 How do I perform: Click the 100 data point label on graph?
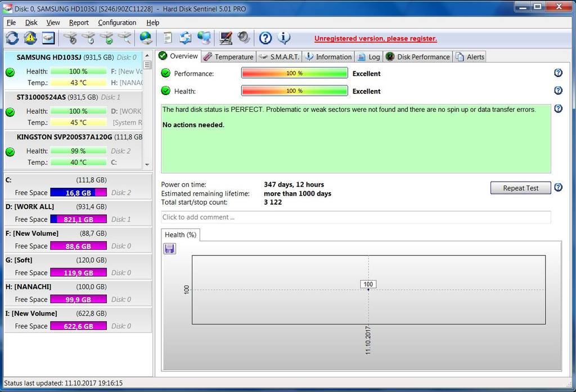(368, 284)
